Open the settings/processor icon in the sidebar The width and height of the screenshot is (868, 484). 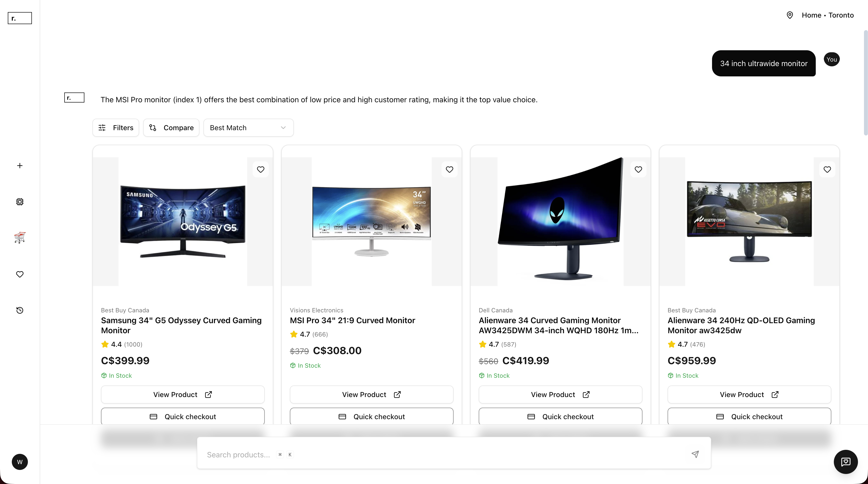[20, 202]
